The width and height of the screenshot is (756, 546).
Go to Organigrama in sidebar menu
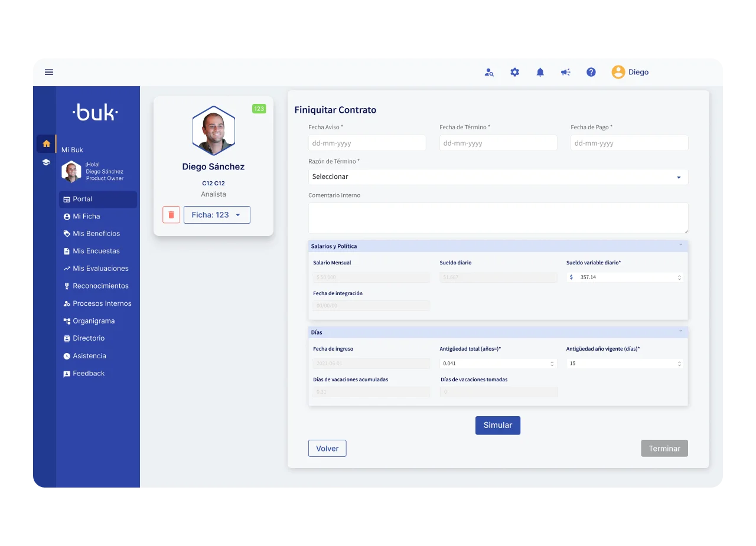coord(93,321)
